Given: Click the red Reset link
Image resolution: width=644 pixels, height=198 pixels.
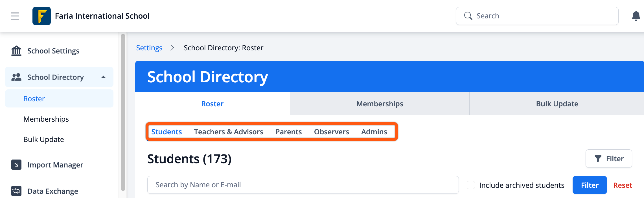Looking at the screenshot, I should coord(623,185).
